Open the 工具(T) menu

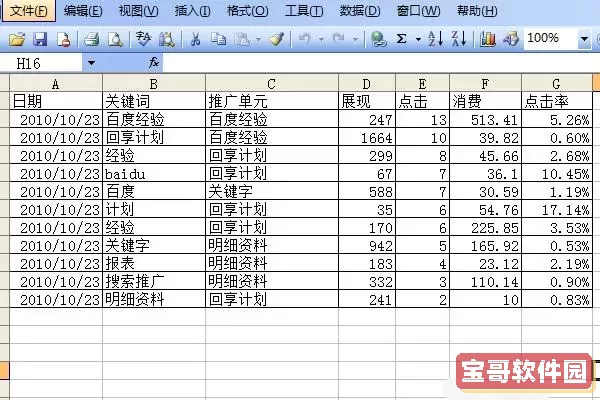pos(304,11)
